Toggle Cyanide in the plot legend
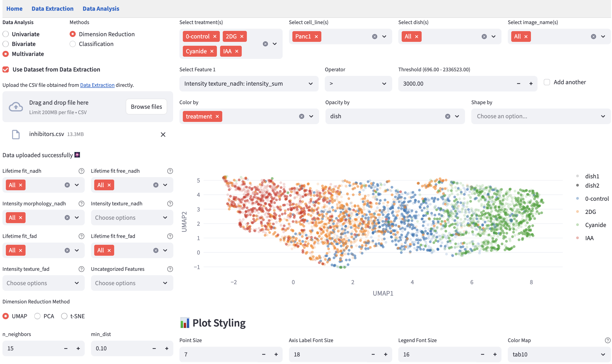This screenshot has height=364, width=612. (x=595, y=225)
